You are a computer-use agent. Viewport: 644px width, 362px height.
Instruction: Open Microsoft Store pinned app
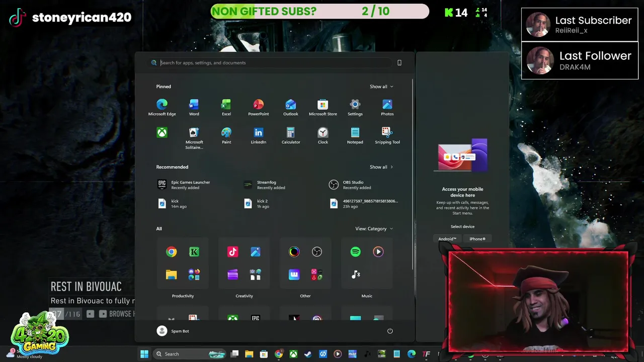pos(323,107)
